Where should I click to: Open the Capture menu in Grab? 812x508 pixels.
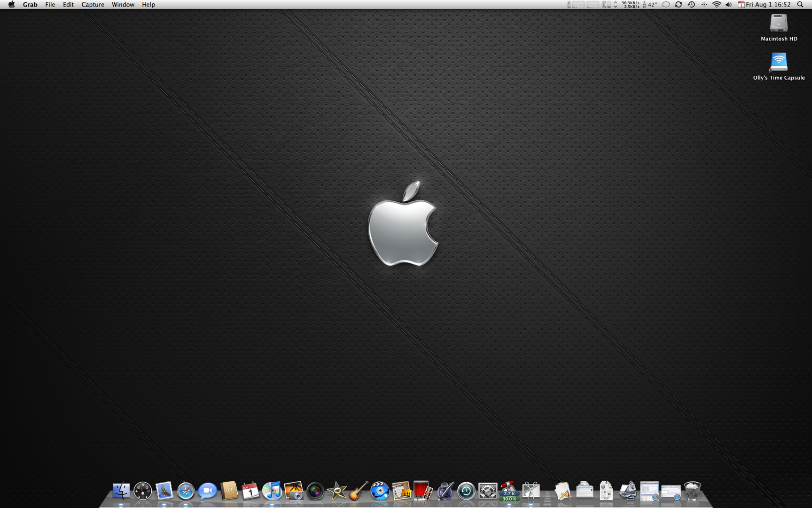pos(93,4)
